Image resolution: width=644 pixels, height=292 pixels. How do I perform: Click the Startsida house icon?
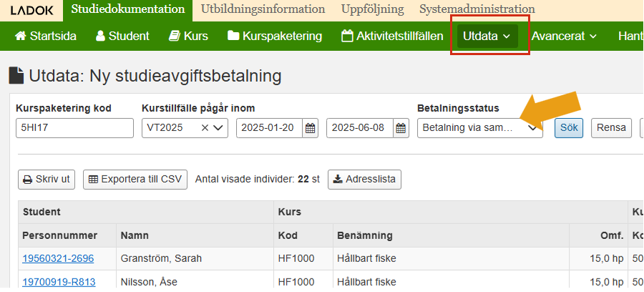click(x=21, y=36)
